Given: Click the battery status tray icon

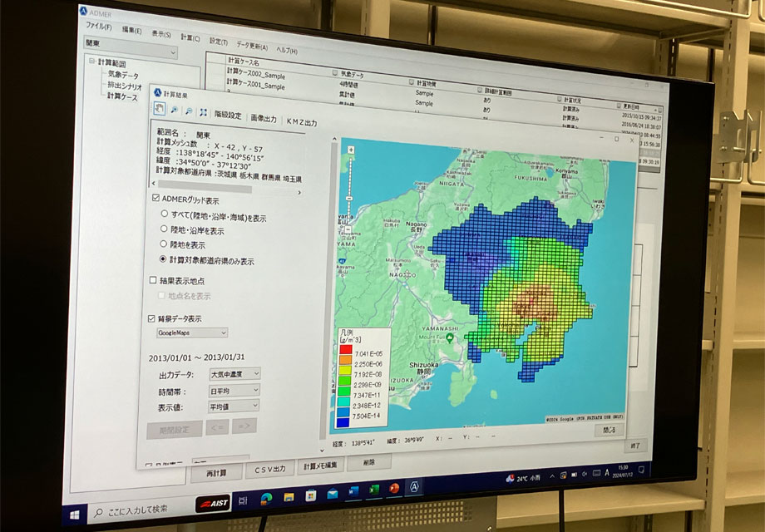Looking at the screenshot, I should click(x=574, y=475).
